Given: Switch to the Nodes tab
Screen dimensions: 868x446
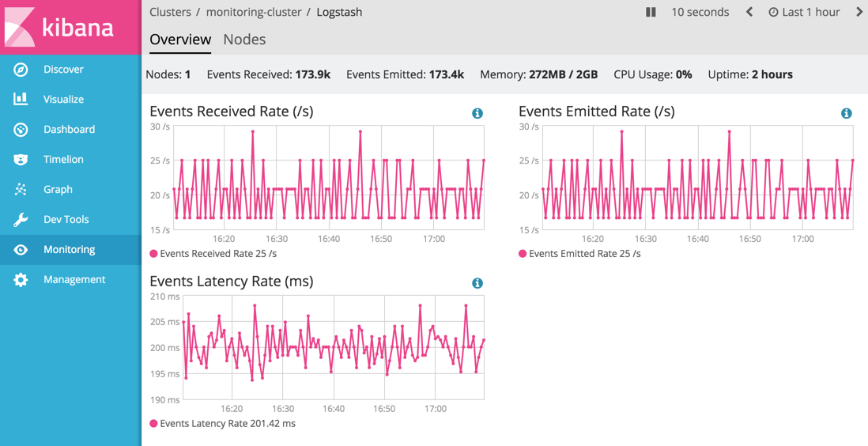Looking at the screenshot, I should [244, 39].
